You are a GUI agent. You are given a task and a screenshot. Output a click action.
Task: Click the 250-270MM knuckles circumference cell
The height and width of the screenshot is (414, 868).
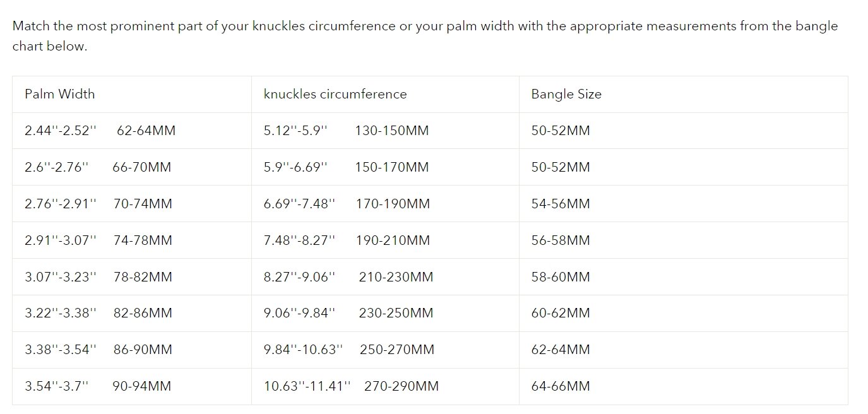pyautogui.click(x=397, y=350)
